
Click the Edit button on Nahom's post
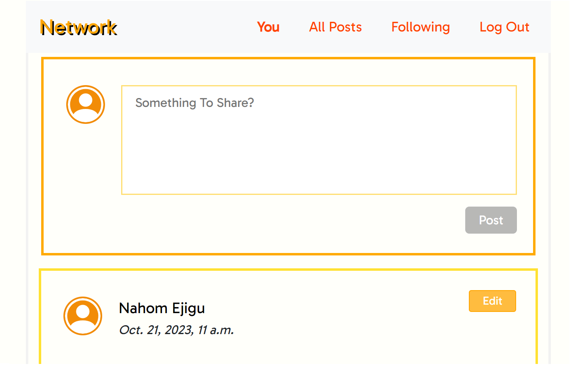tap(492, 301)
